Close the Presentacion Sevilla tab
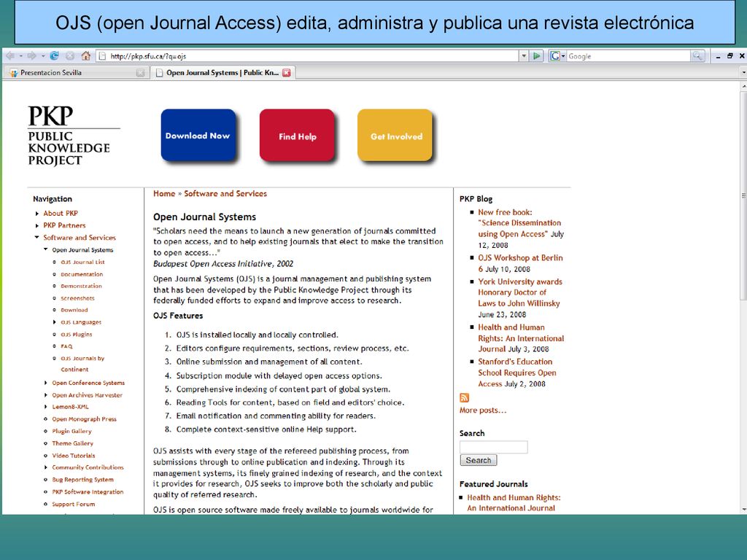This screenshot has height=560, width=747. point(140,73)
